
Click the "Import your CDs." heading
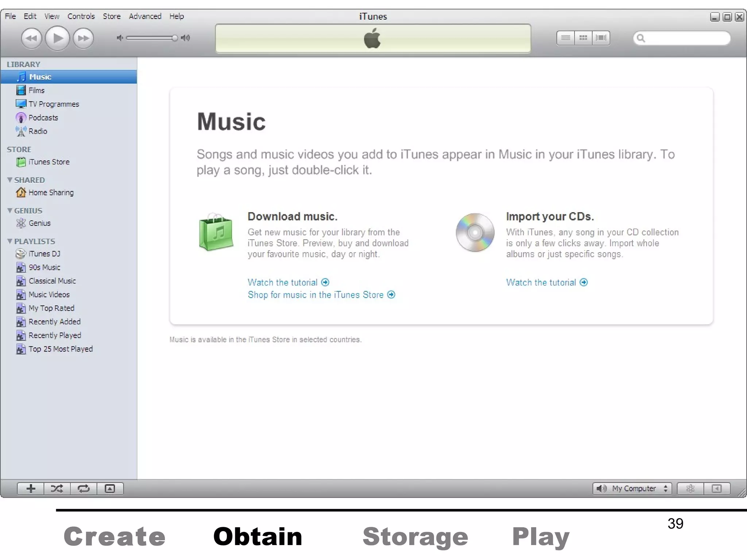550,217
